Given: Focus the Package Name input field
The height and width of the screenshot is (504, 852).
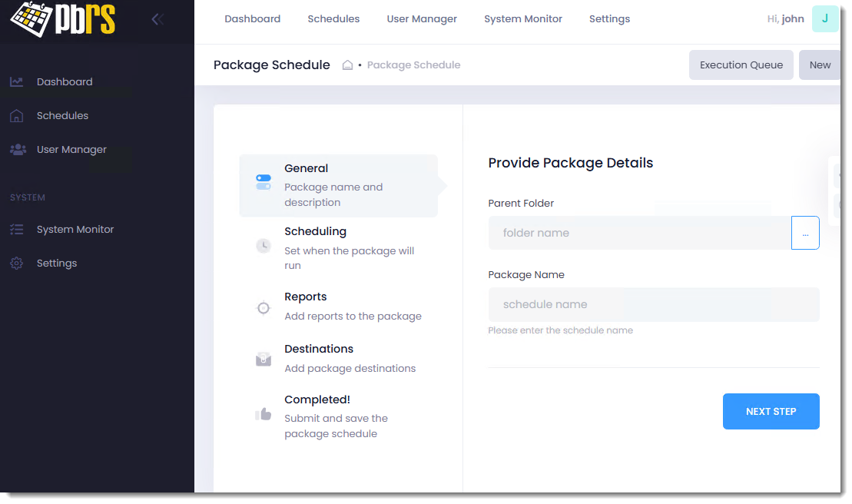Looking at the screenshot, I should coord(653,305).
